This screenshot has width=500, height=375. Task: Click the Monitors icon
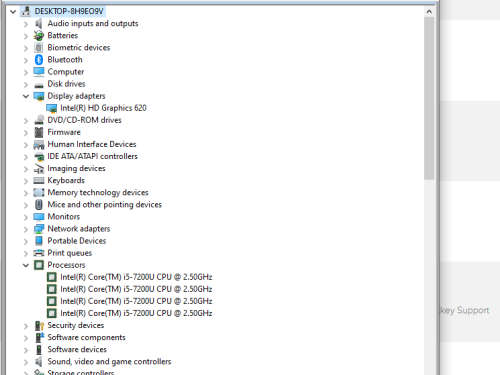click(x=39, y=217)
